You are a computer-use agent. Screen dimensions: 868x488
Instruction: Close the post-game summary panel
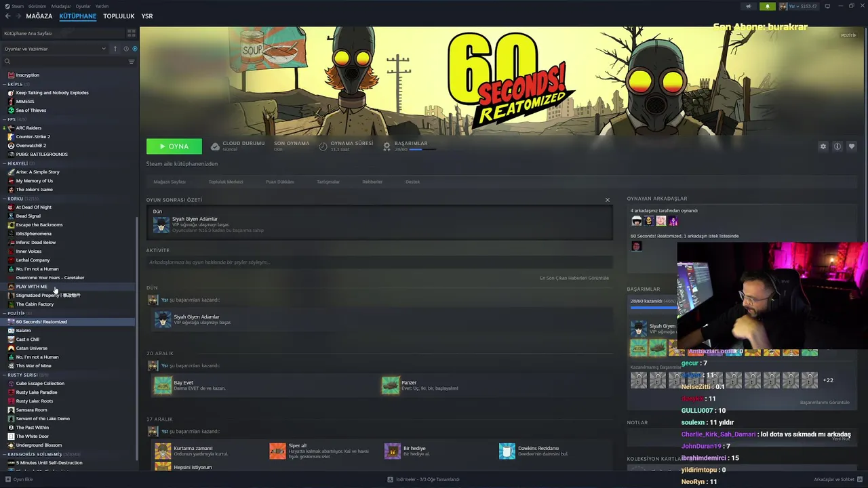click(608, 200)
